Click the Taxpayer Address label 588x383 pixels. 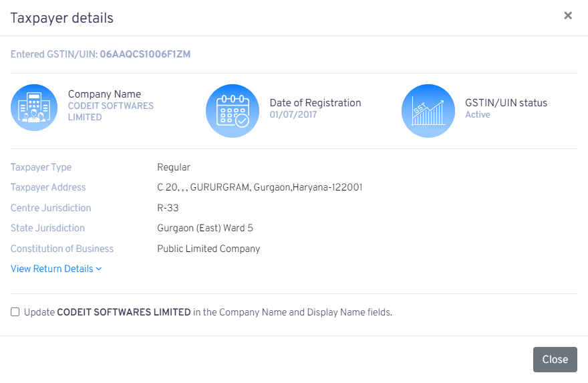click(x=48, y=188)
